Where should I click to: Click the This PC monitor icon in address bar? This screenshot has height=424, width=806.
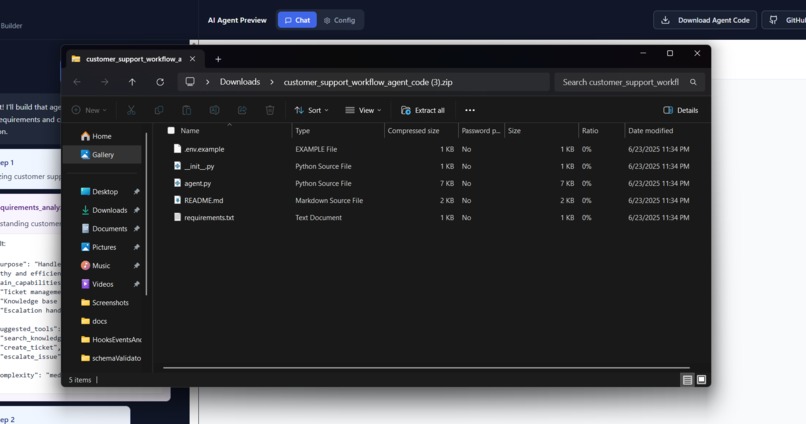190,82
